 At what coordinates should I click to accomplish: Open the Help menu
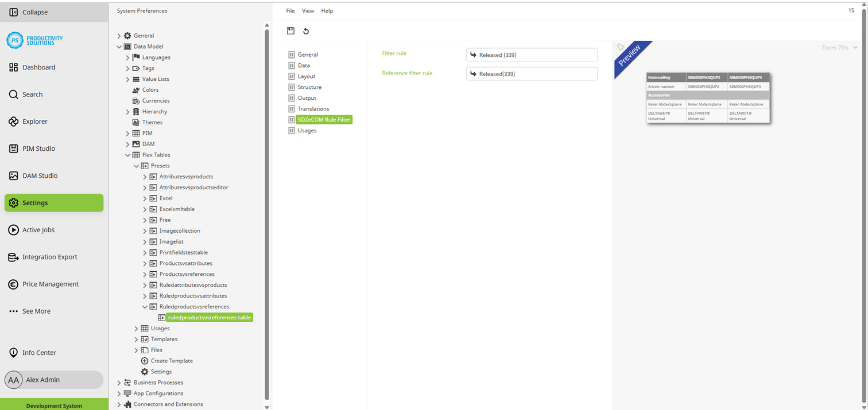click(327, 11)
